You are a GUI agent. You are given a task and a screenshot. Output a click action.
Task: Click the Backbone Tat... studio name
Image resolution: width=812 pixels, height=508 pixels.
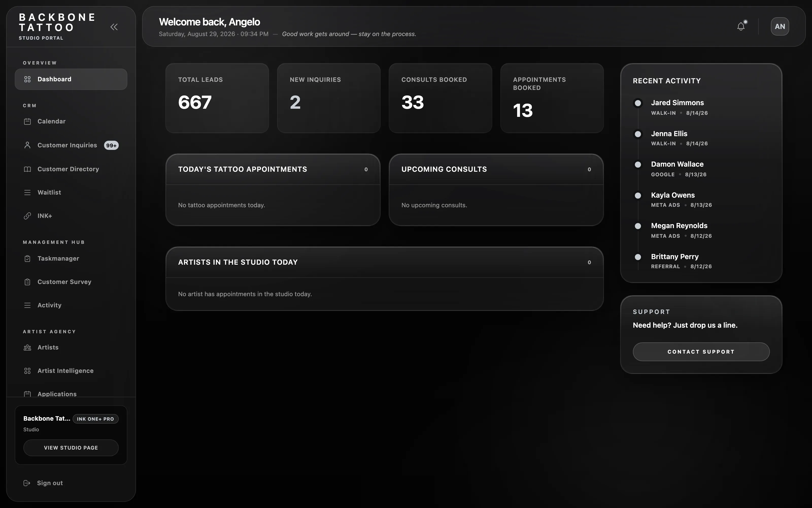(47, 418)
